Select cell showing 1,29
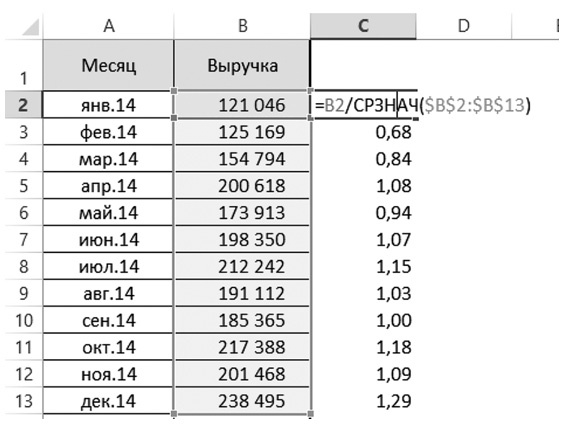564x424 pixels. 363,401
